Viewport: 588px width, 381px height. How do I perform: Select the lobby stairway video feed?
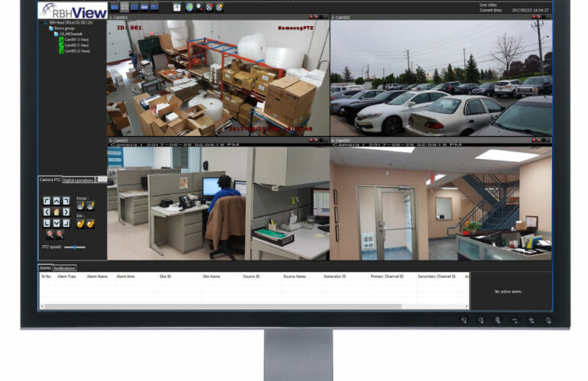click(x=441, y=203)
